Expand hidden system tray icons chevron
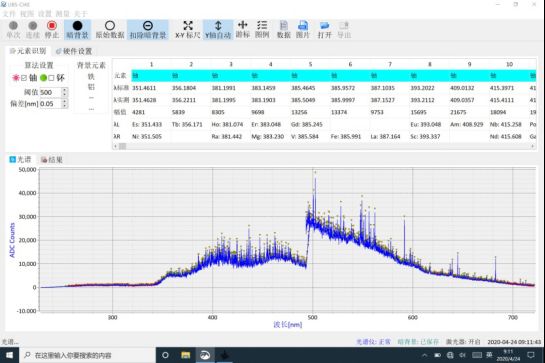Image resolution: width=545 pixels, height=363 pixels. [424, 355]
